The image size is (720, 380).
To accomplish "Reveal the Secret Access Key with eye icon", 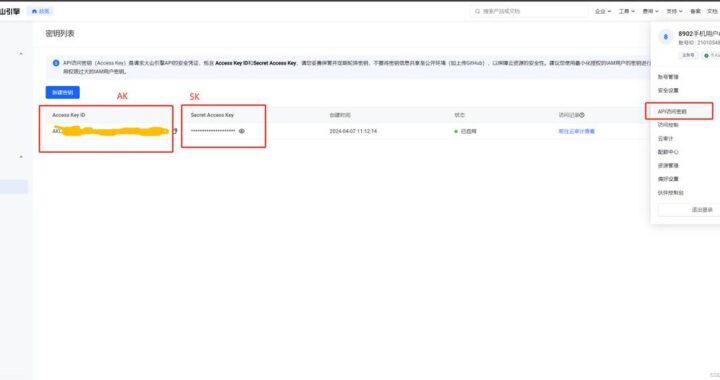I will pos(242,131).
